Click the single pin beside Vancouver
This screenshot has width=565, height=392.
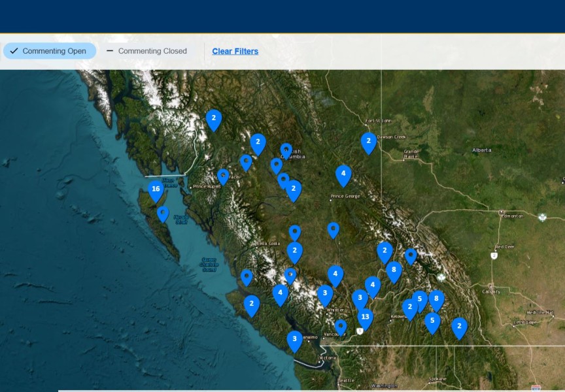click(x=341, y=326)
